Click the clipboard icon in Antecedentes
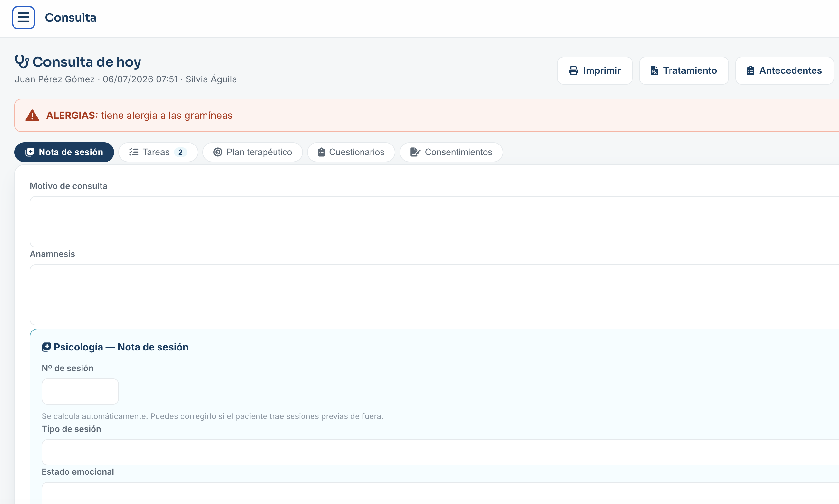839x504 pixels. click(x=751, y=70)
